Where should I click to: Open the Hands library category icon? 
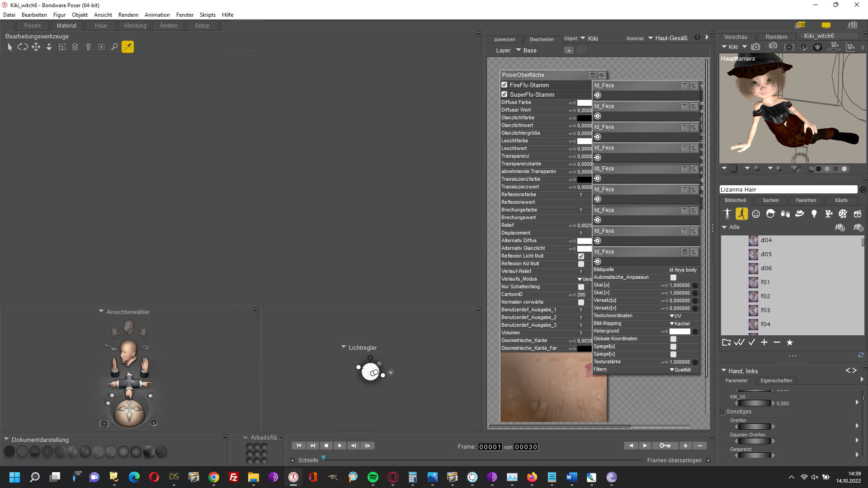[x=785, y=214]
